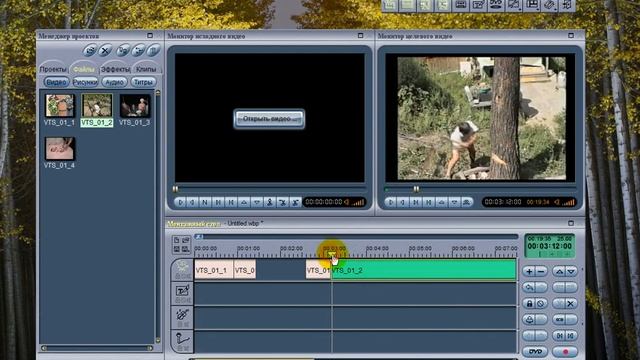Click the target monitor duration 00:19:34
640x360 pixels.
(x=538, y=202)
